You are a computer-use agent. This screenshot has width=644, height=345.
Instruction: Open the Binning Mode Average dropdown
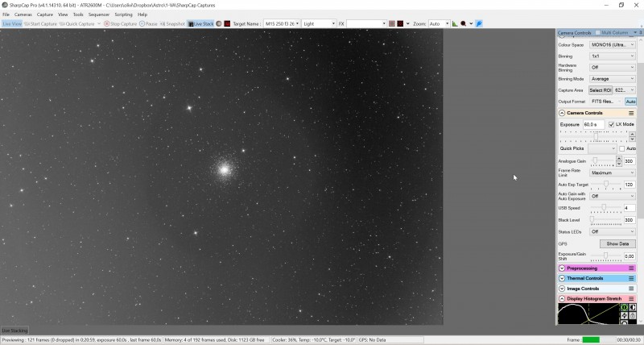pyautogui.click(x=613, y=79)
